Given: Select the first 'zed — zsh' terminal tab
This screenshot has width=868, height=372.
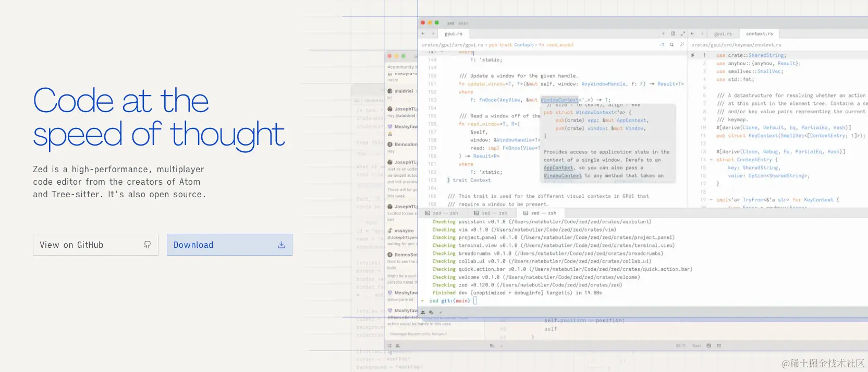Looking at the screenshot, I should 442,213.
